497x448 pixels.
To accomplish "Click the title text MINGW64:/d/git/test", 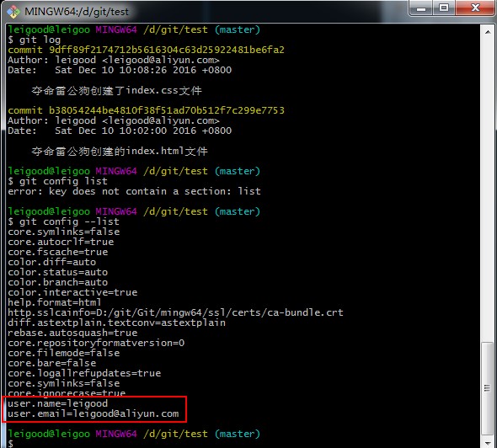I will pos(77,12).
